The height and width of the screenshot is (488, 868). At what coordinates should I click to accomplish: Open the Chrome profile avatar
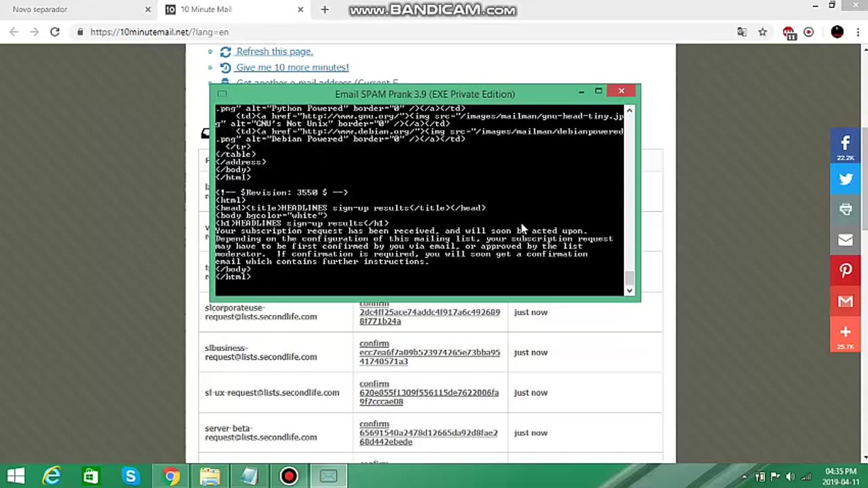(x=837, y=32)
